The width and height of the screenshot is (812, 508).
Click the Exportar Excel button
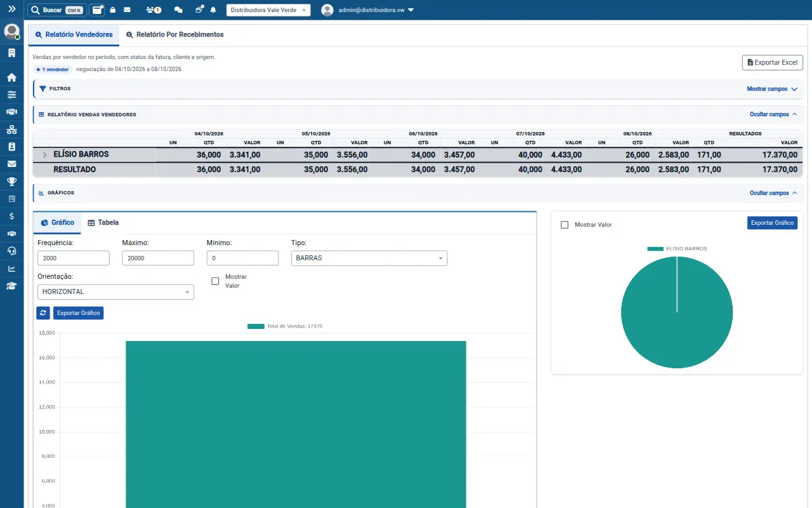click(773, 62)
